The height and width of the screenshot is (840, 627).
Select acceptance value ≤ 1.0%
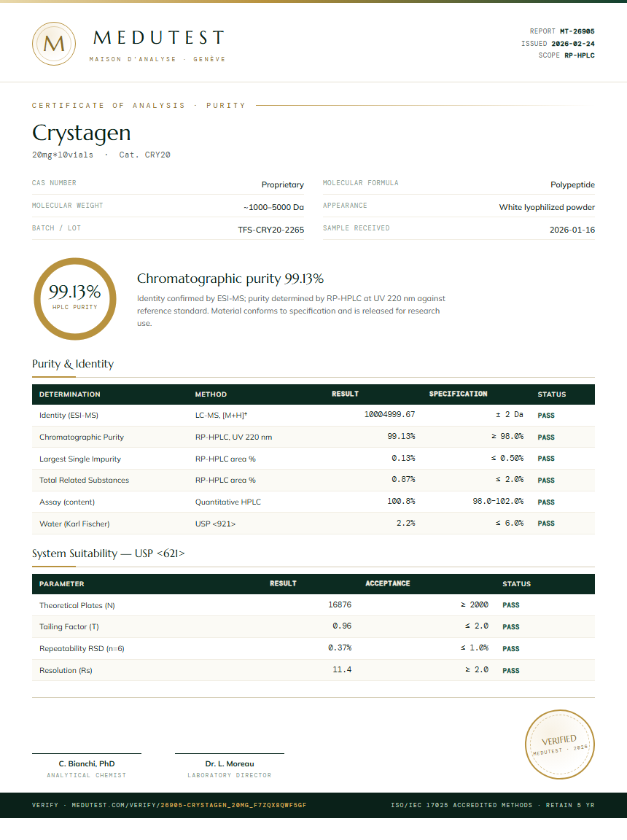(x=475, y=647)
